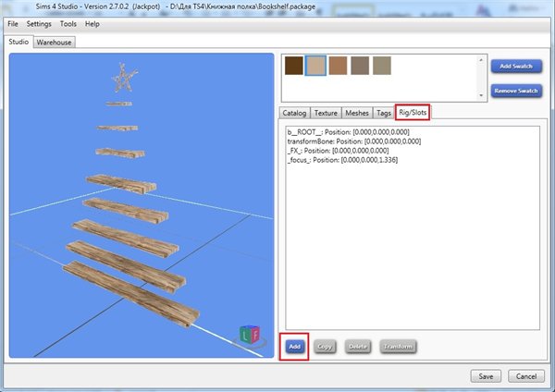Open the Settings menu
555x392 pixels.
(39, 23)
